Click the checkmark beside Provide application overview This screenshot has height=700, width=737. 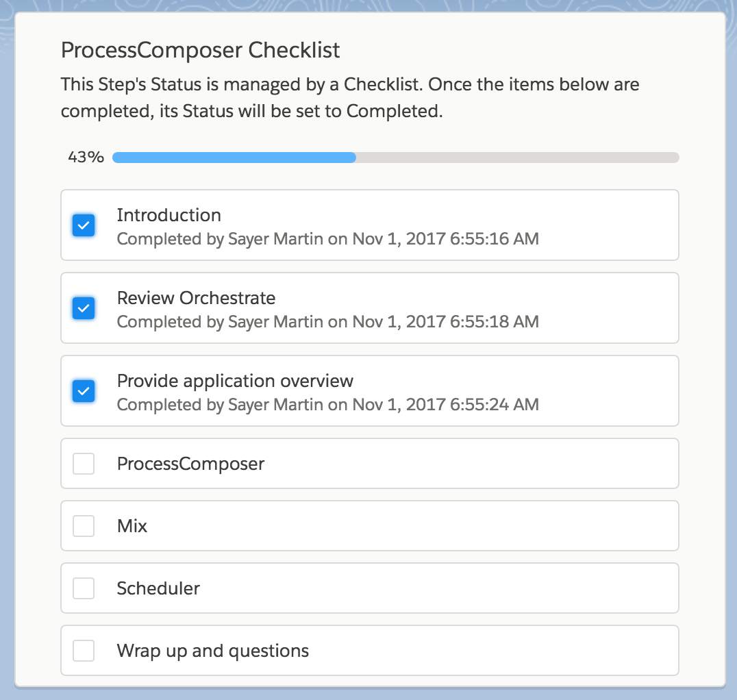pyautogui.click(x=83, y=391)
